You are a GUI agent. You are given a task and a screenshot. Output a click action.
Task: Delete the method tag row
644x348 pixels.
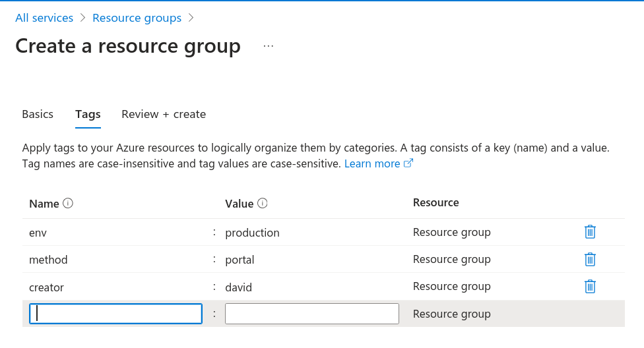coord(590,259)
